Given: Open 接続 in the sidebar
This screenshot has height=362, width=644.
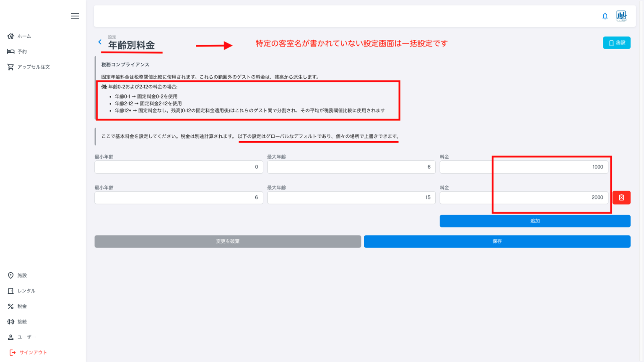Looking at the screenshot, I should coord(22,322).
